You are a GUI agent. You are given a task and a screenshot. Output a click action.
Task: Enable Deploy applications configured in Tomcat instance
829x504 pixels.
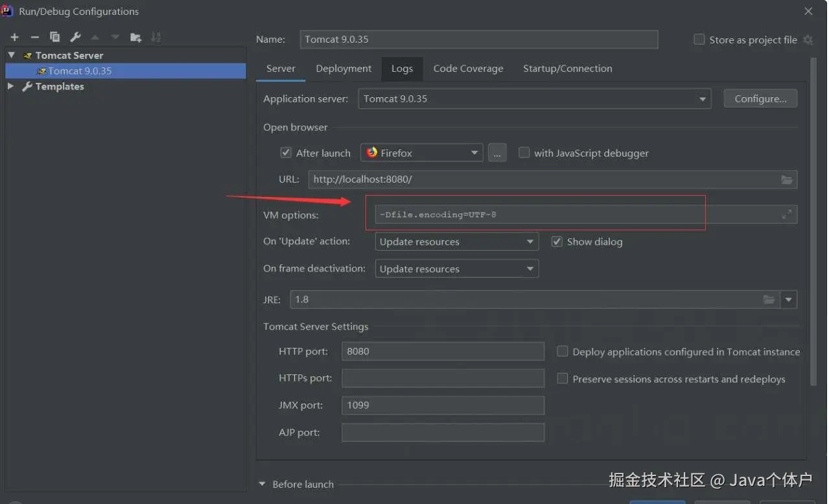click(x=563, y=352)
